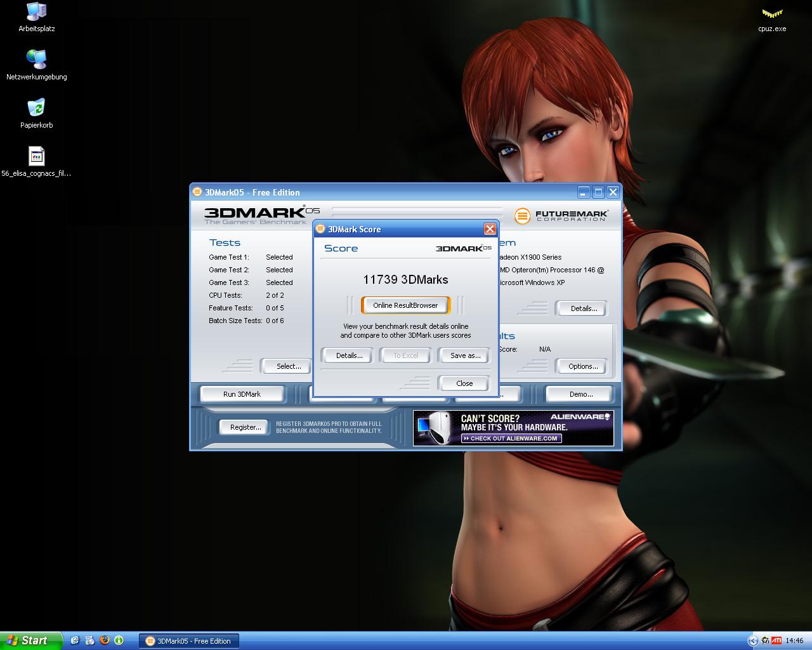Click the Game Test 2 label
The height and width of the screenshot is (650, 812).
229,270
